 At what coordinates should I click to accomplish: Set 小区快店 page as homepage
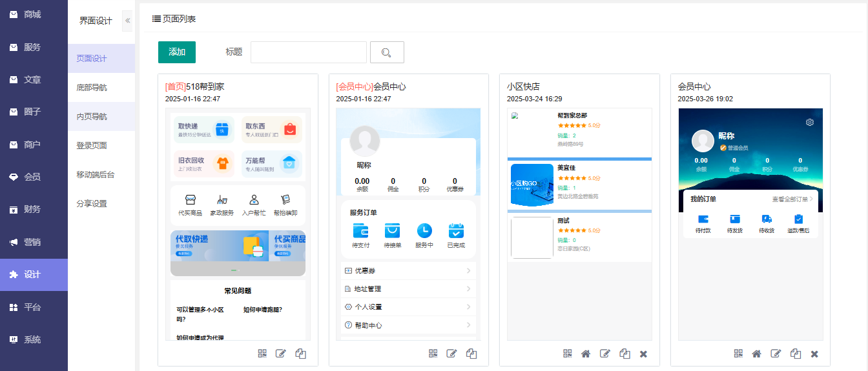586,354
